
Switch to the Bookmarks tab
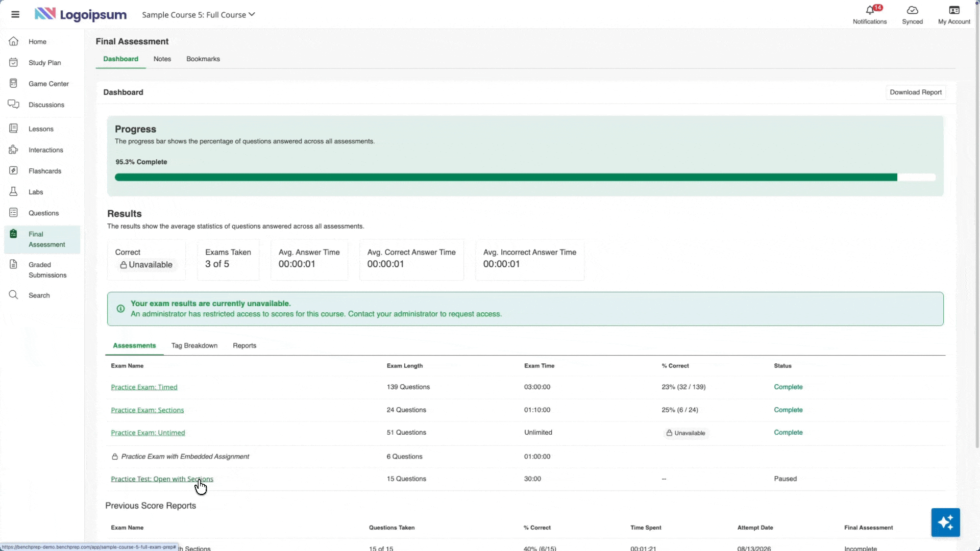(203, 59)
